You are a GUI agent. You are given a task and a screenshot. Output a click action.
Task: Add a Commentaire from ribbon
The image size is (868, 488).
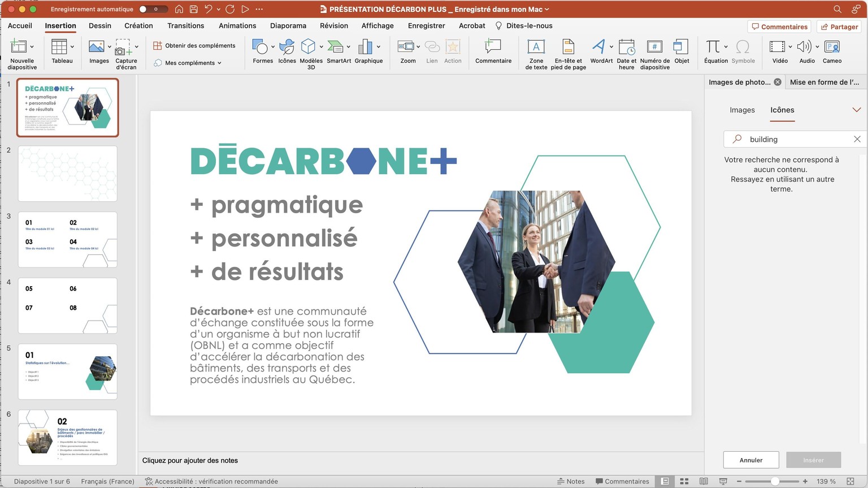tap(493, 46)
